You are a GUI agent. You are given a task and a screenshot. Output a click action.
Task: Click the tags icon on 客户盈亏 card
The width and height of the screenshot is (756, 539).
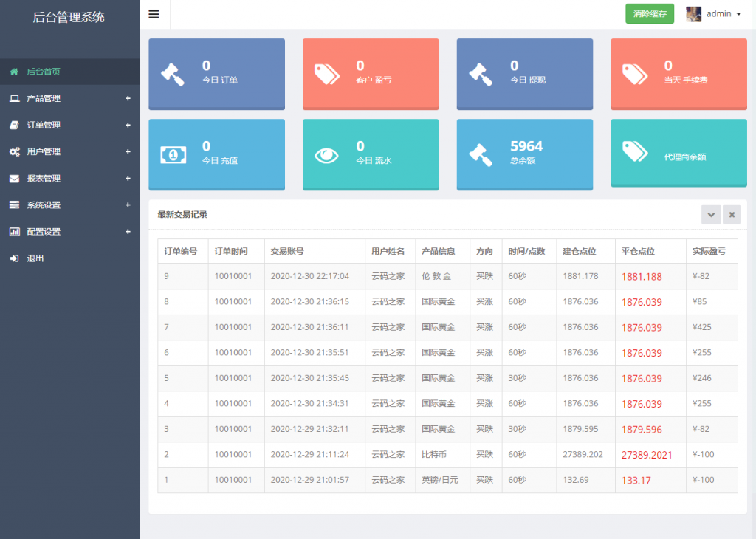click(x=326, y=73)
